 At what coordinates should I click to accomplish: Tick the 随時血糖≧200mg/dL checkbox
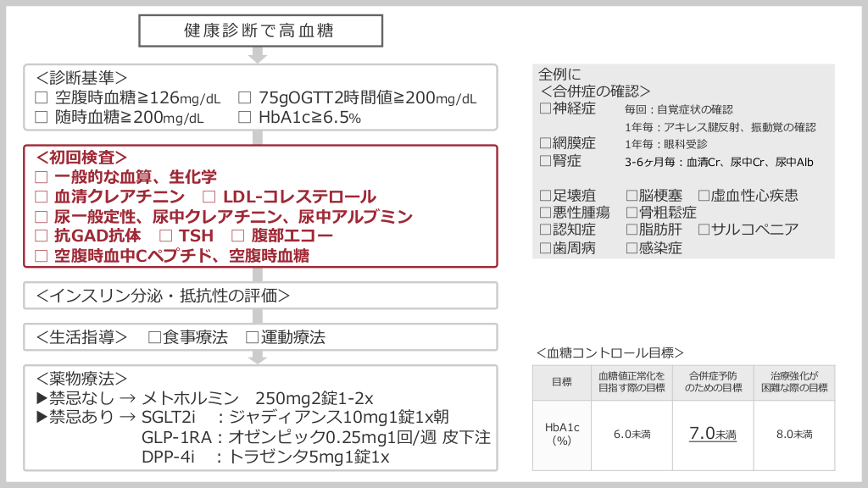tap(41, 118)
